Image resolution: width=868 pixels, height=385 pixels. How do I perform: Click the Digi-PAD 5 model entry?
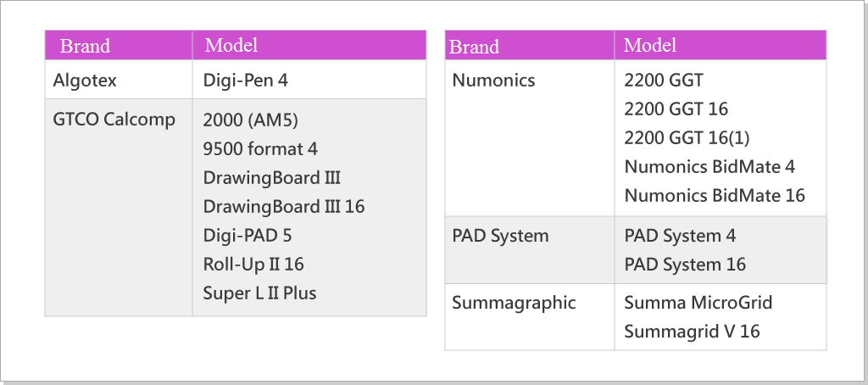coord(248,235)
